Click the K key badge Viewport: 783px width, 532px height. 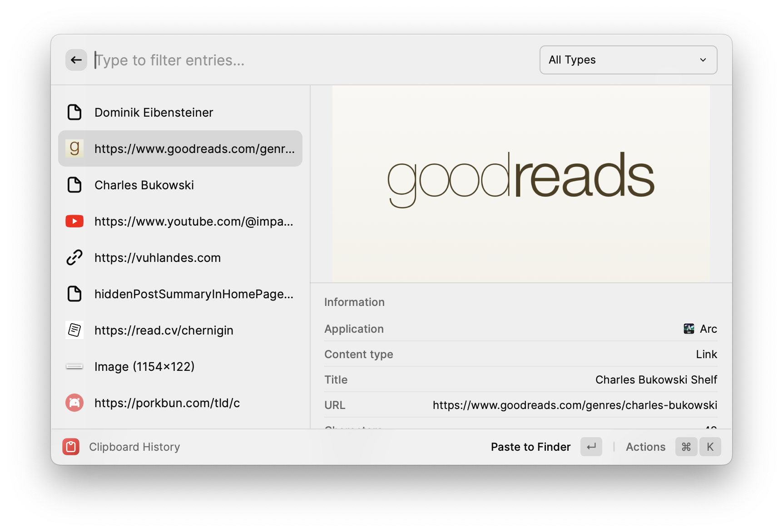pos(710,447)
